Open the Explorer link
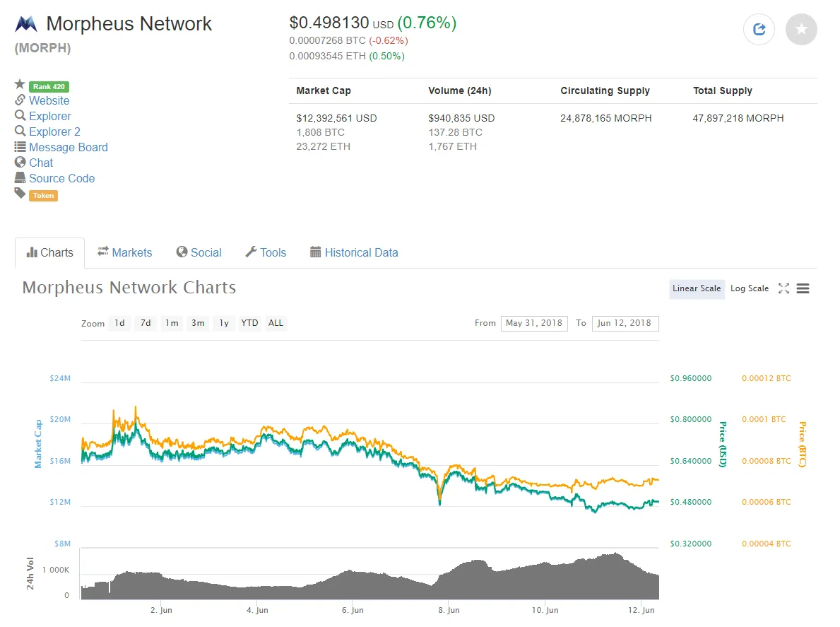 (50, 117)
